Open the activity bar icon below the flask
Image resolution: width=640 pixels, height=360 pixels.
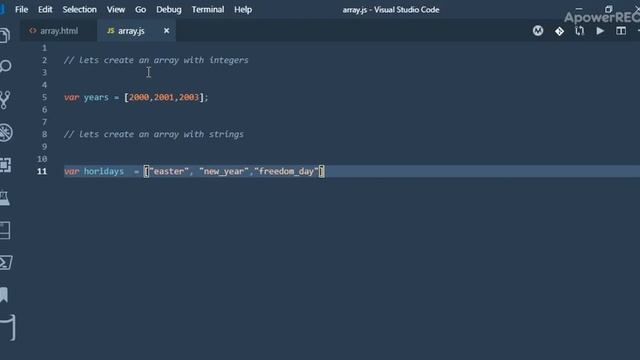click(5, 230)
